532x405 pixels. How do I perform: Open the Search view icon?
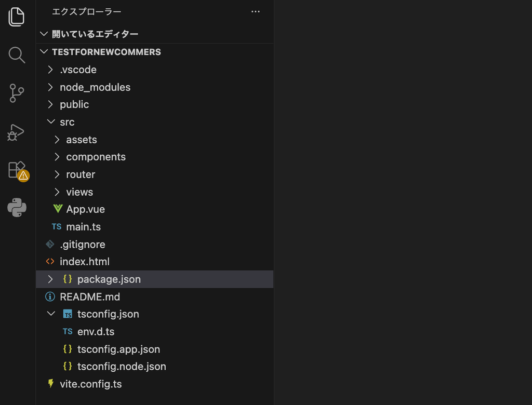point(17,55)
